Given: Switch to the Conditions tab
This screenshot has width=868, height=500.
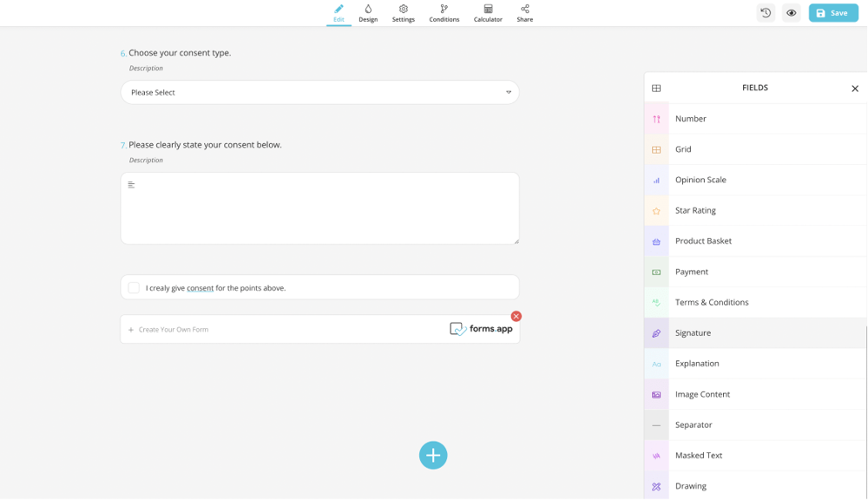Looking at the screenshot, I should pos(444,13).
